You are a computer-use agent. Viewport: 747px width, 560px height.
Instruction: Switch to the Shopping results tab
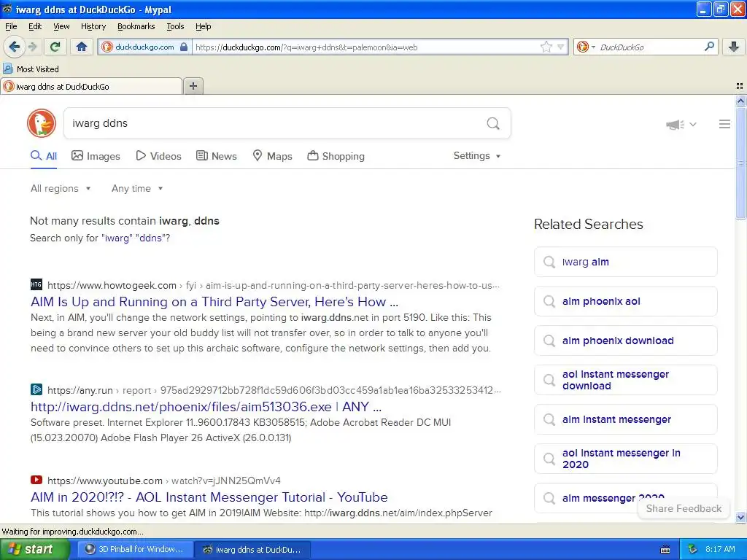(336, 156)
